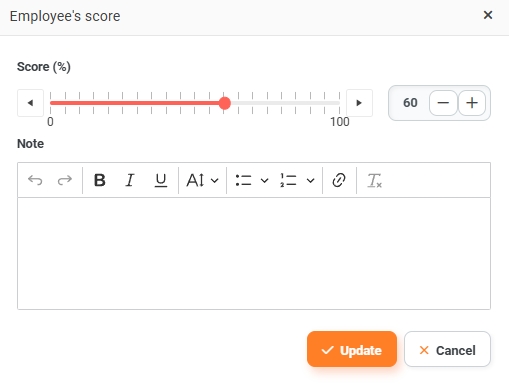Image resolution: width=509 pixels, height=387 pixels.
Task: Expand the numbered list style chevron
Action: coord(310,181)
